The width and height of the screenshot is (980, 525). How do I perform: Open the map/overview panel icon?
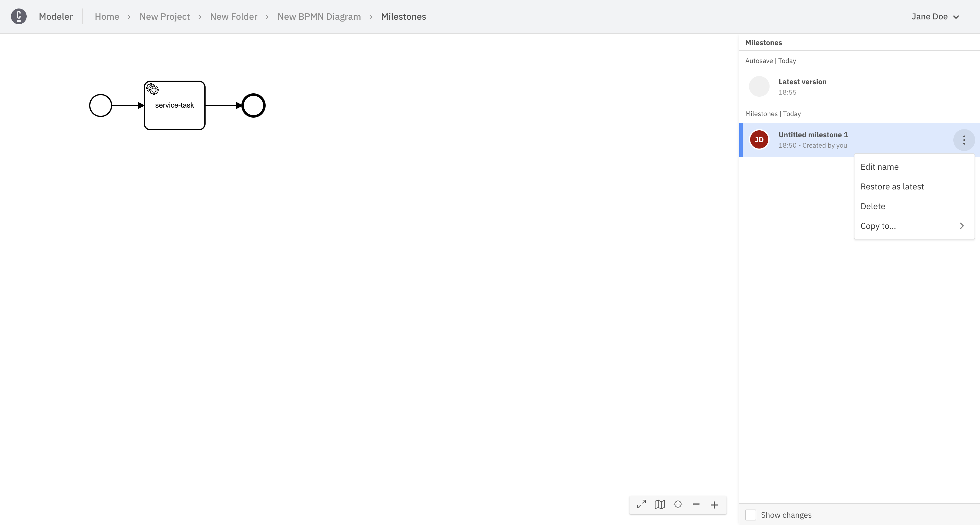(660, 504)
